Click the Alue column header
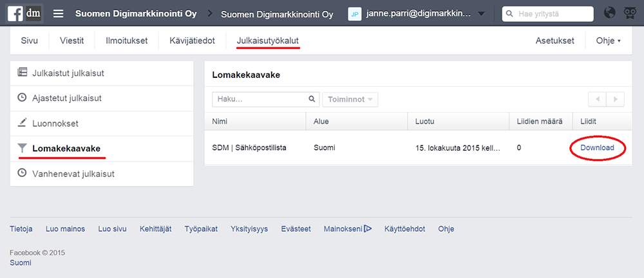This screenshot has height=278, width=644. tap(357, 122)
